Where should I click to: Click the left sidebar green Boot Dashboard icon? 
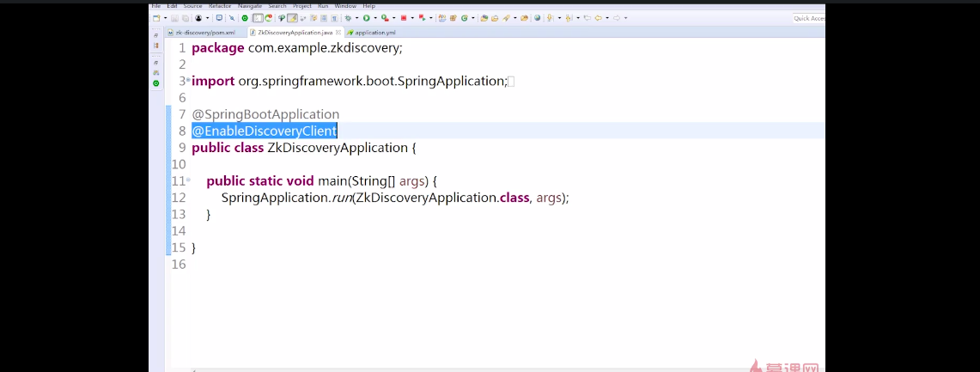click(156, 83)
